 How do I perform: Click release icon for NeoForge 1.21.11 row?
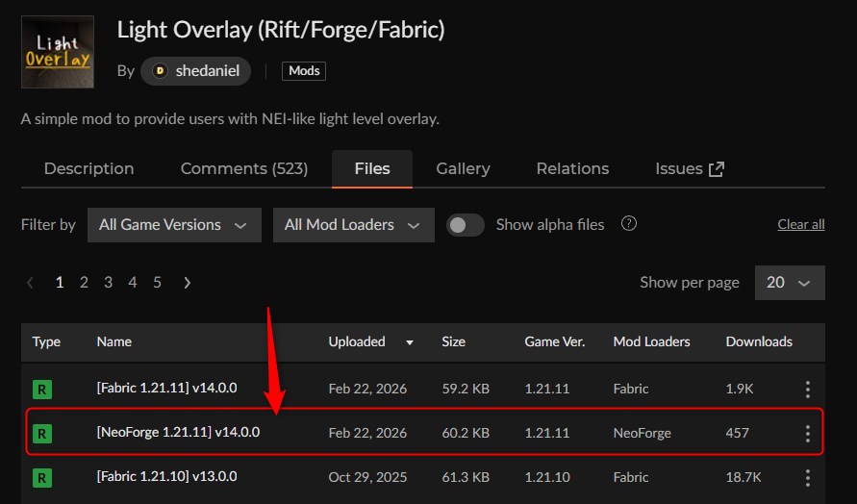pos(42,434)
